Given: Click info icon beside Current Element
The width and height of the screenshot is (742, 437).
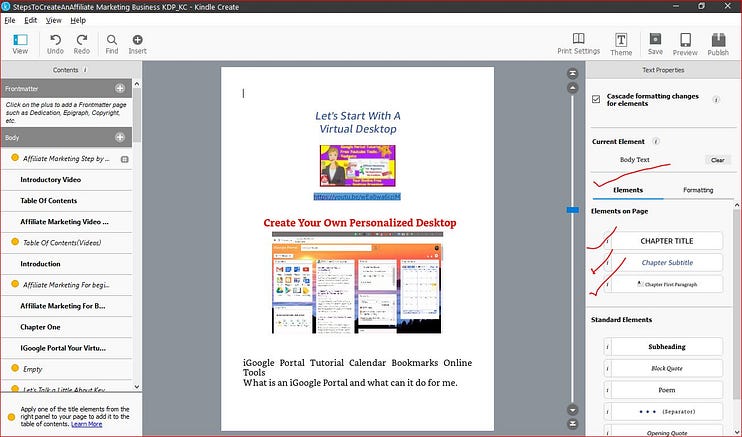Looking at the screenshot, I should pos(656,141).
